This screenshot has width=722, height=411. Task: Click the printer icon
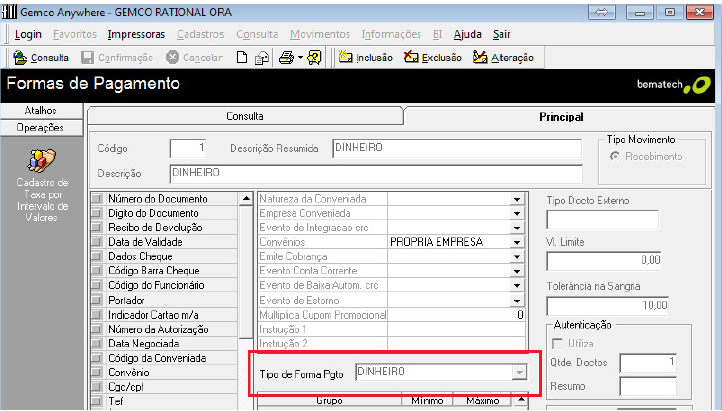(286, 58)
